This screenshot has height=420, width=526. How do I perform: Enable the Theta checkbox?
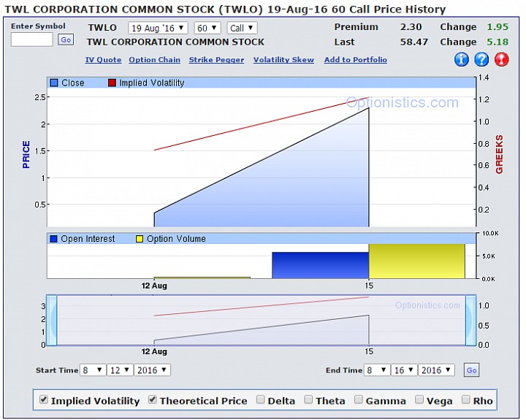click(x=308, y=400)
